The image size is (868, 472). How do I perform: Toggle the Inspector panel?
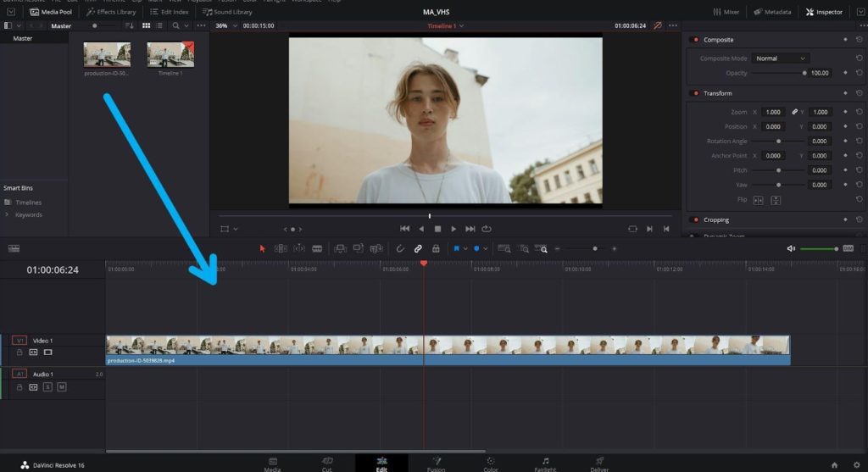pos(824,12)
